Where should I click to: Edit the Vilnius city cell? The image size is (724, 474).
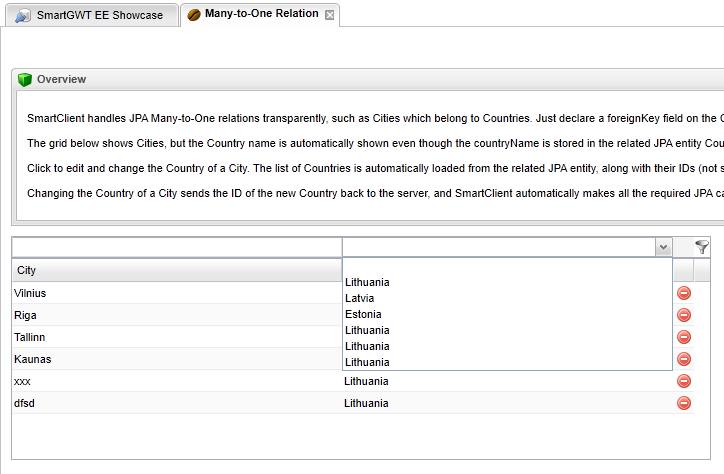point(176,293)
